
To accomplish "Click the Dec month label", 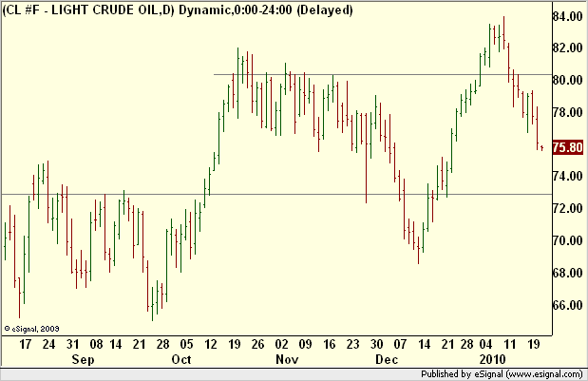I will pos(387,360).
